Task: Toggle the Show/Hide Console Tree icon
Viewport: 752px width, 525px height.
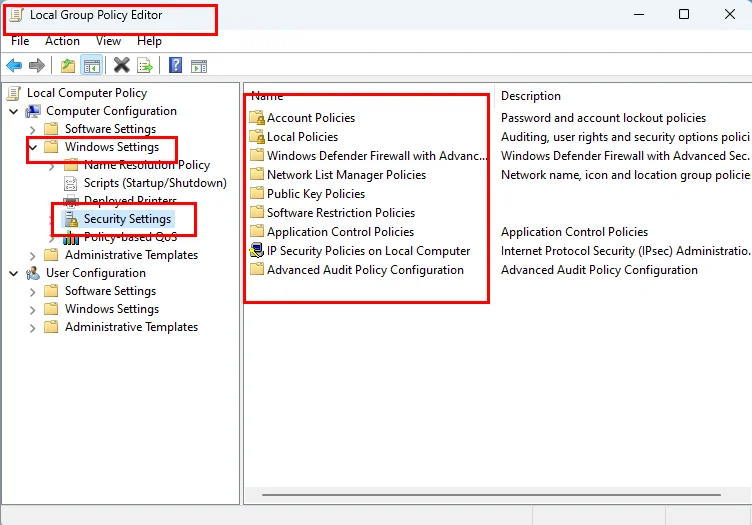Action: coord(92,65)
